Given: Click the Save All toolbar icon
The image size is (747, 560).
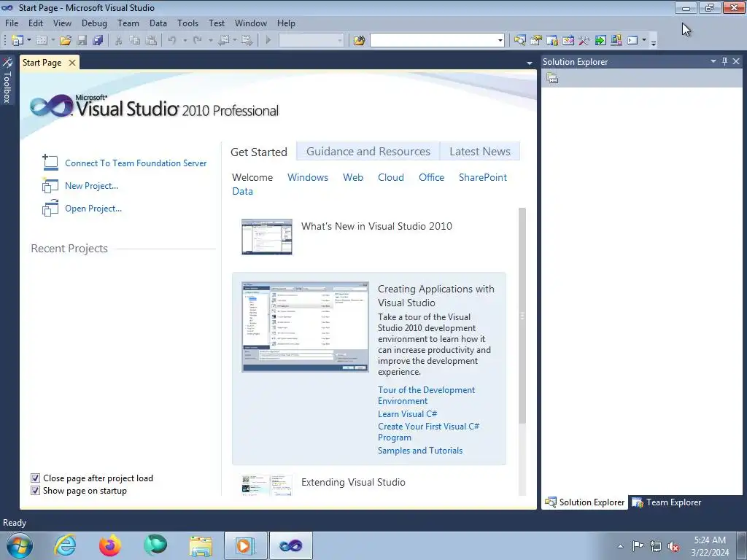Looking at the screenshot, I should (x=98, y=41).
